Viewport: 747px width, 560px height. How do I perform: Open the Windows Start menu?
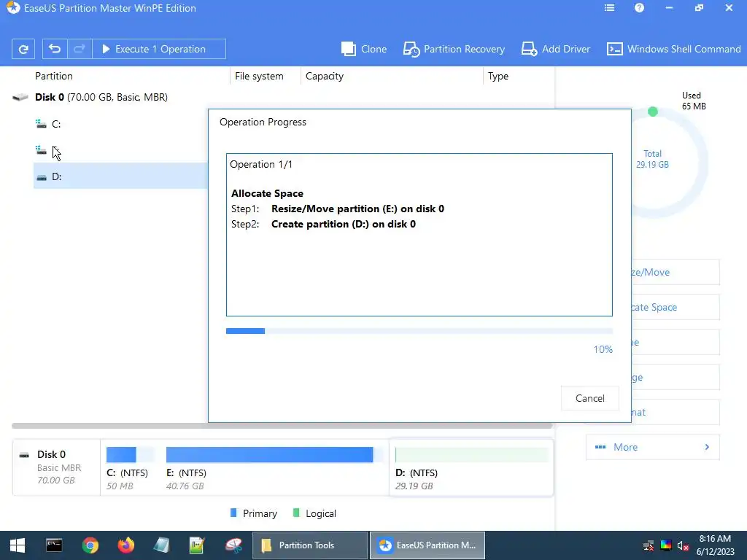coord(18,545)
